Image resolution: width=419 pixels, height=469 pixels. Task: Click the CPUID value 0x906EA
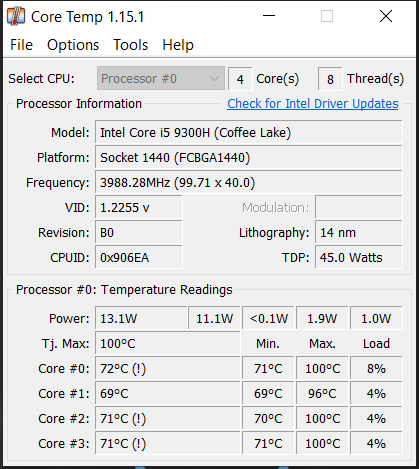(x=139, y=257)
